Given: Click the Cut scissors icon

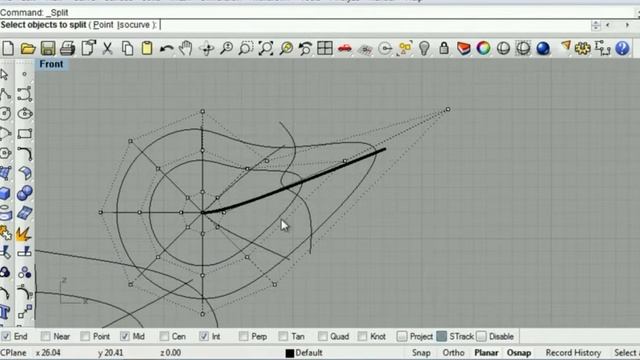Looking at the screenshot, I should pos(107,49).
